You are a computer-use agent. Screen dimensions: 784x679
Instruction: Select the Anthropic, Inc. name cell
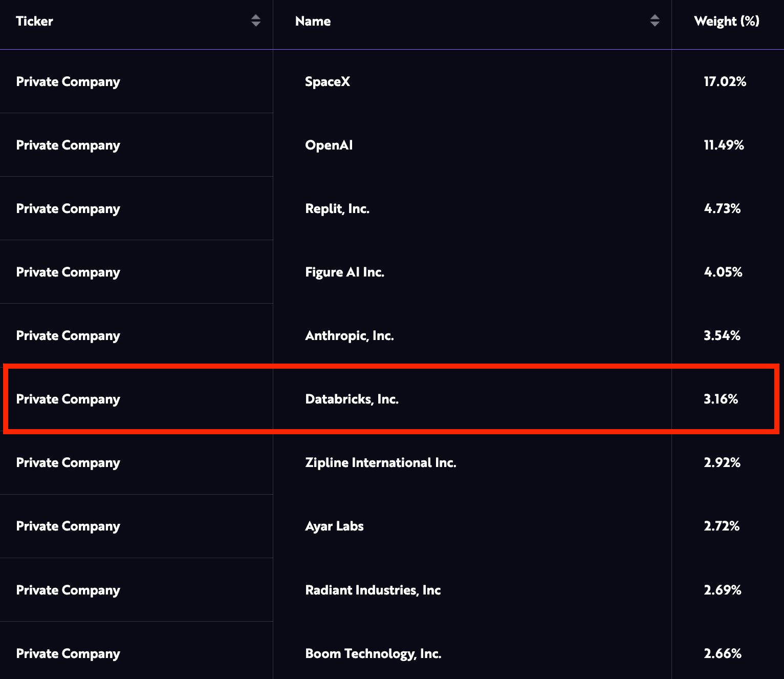[350, 335]
